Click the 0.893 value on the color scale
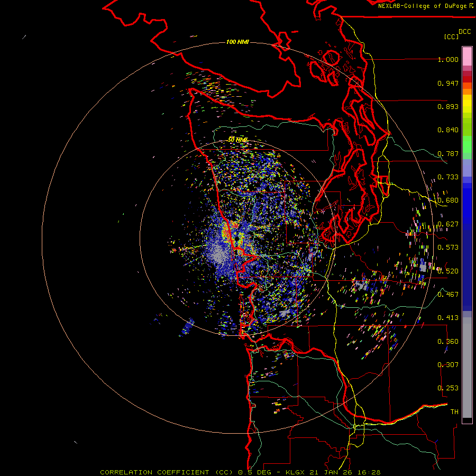Viewport: 476px width, 476px height. click(448, 106)
